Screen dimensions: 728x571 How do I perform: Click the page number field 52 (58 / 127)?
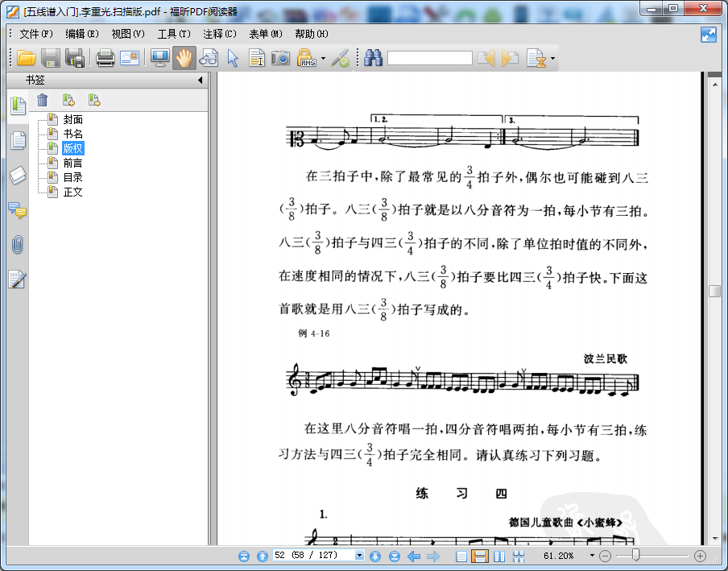[314, 556]
